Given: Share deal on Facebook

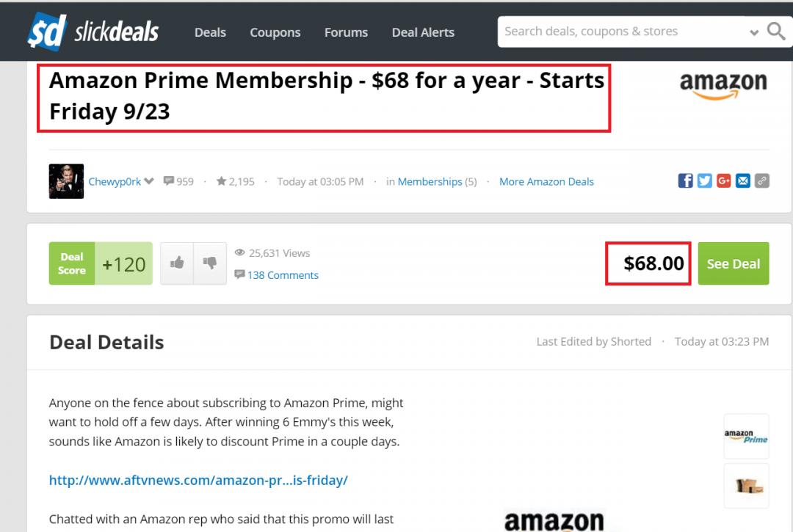Looking at the screenshot, I should 685,181.
